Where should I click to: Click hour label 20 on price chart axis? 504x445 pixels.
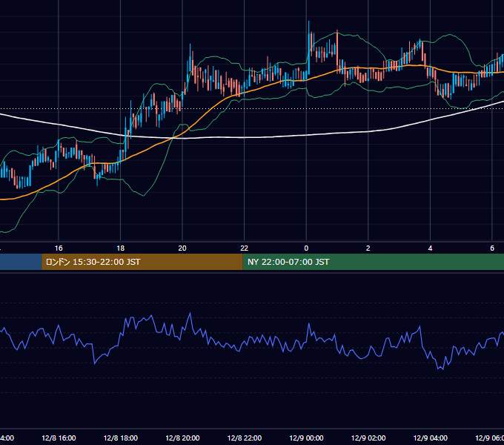click(x=182, y=248)
